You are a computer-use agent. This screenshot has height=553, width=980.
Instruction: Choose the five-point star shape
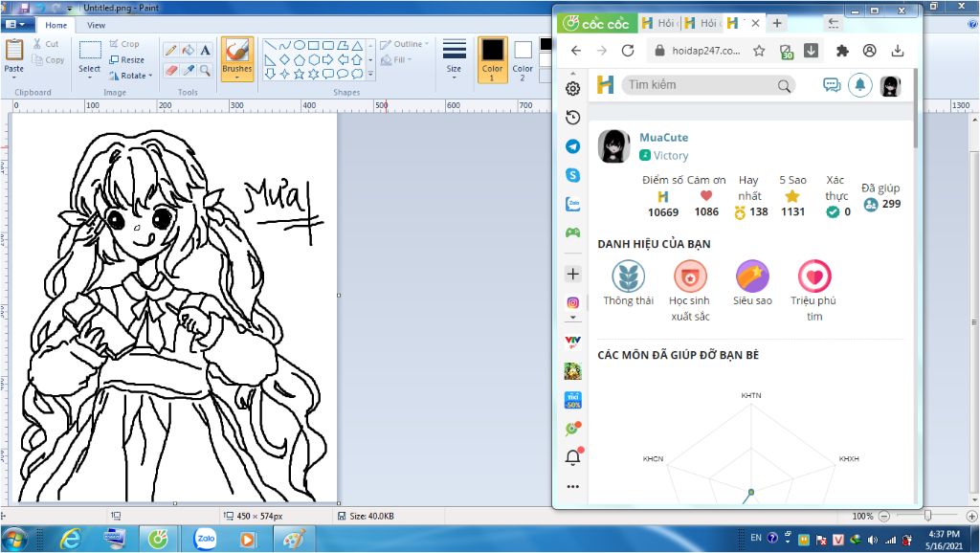pos(300,74)
